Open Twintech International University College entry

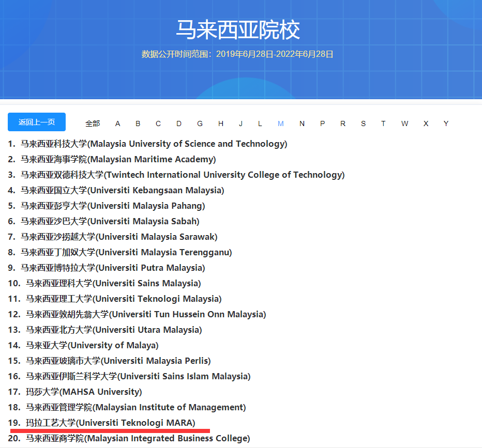[x=183, y=175]
